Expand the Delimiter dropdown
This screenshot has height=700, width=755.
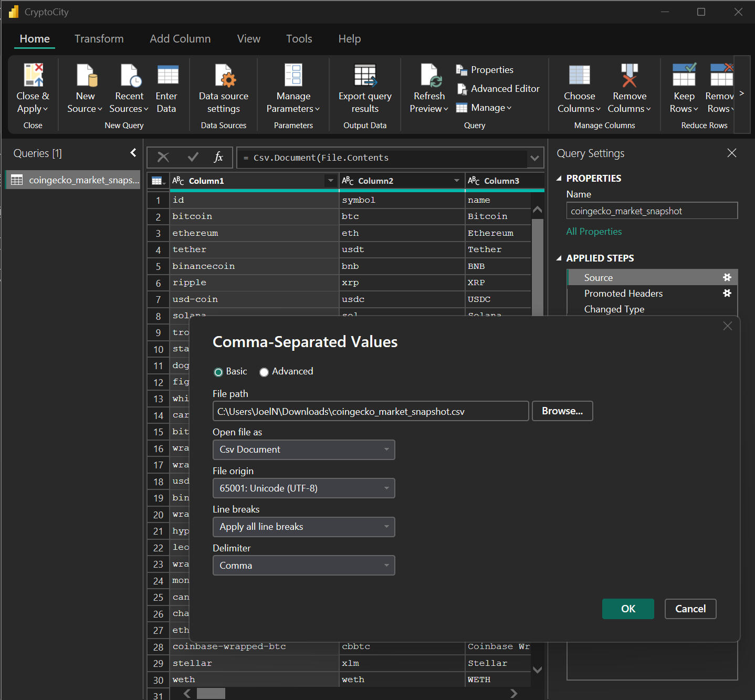(x=303, y=566)
